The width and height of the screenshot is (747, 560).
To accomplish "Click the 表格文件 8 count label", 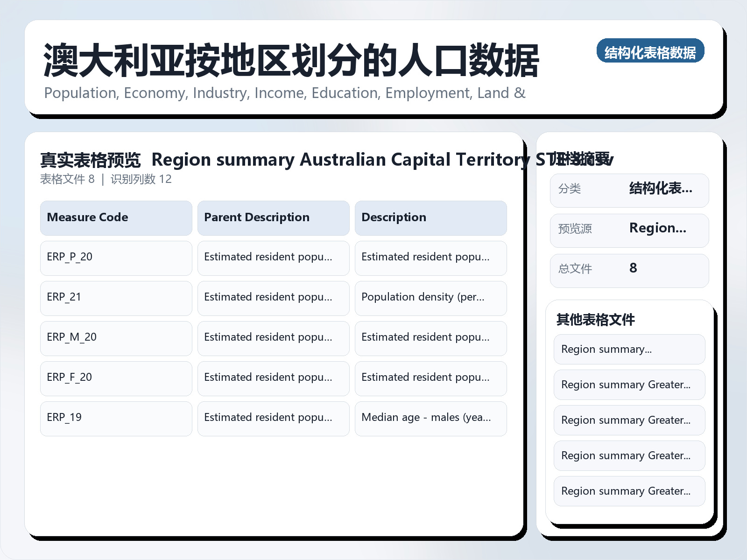I will (68, 179).
